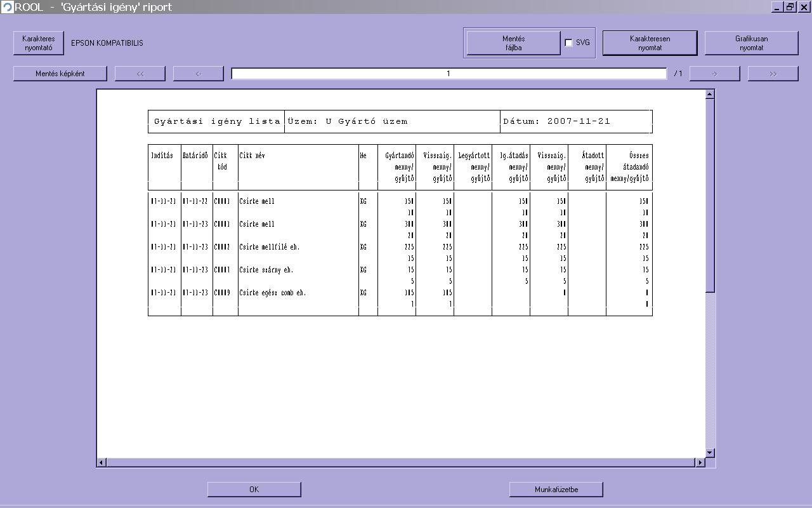Click the ROOL application icon in title bar
Screen dimensions: 812x508
[x=7, y=7]
